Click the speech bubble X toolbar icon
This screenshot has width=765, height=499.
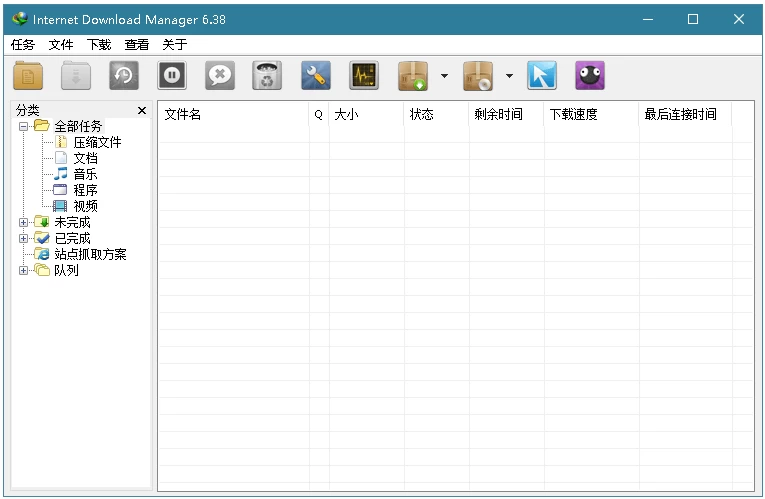(220, 76)
